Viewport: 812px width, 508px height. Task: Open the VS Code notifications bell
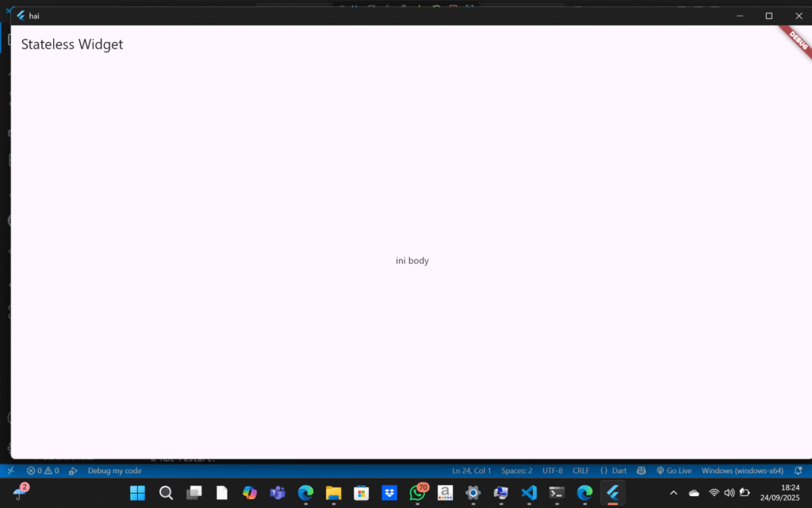coord(798,471)
